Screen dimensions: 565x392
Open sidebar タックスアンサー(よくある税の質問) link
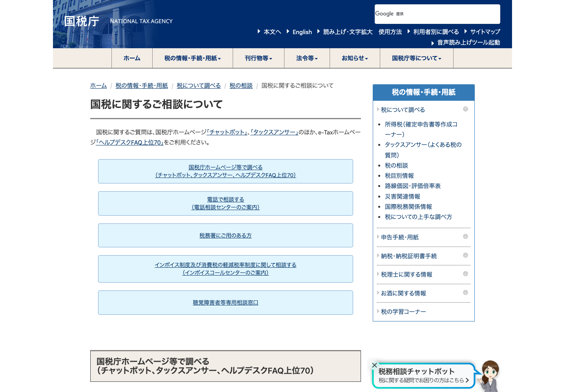click(423, 150)
